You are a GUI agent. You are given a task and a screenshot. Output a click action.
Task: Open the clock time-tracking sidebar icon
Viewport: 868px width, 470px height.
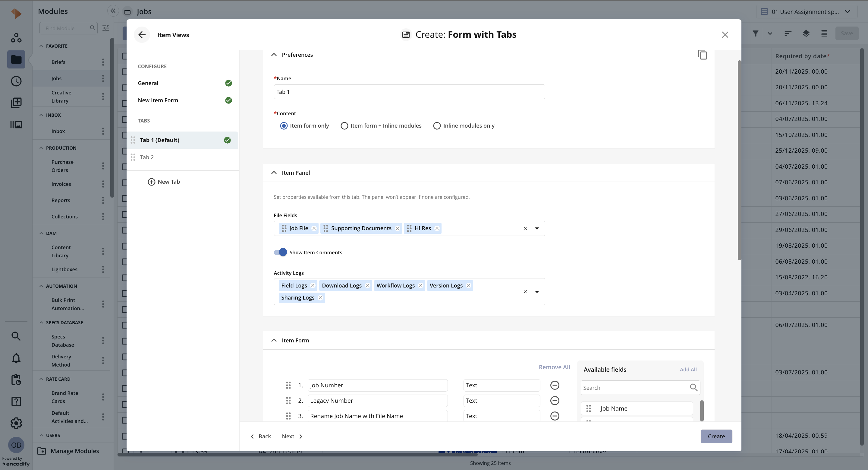pos(16,81)
